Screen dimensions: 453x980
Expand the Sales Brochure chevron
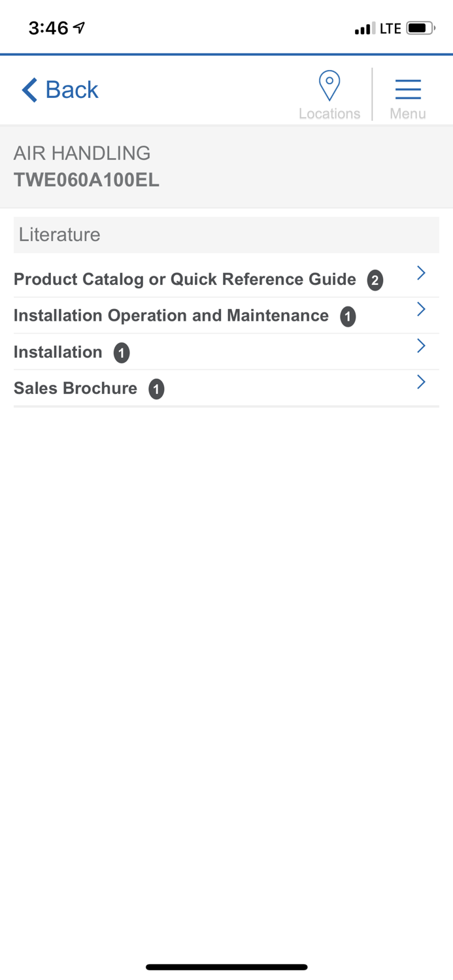pyautogui.click(x=422, y=382)
